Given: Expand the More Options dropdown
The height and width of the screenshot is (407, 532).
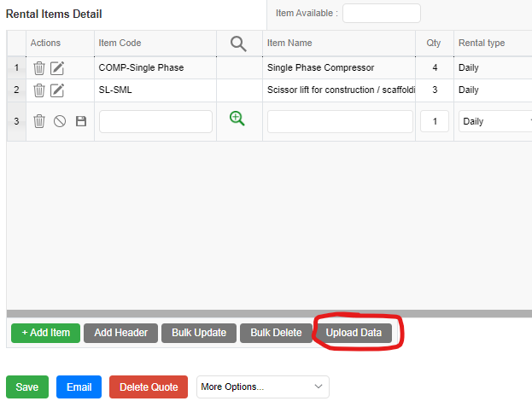Looking at the screenshot, I should (263, 387).
